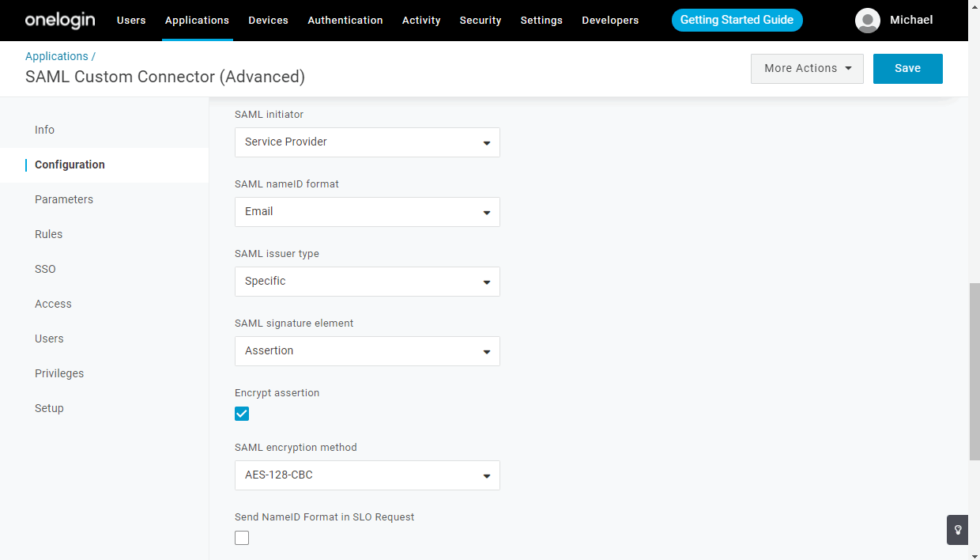Image resolution: width=980 pixels, height=560 pixels.
Task: Click the Save button
Action: pos(907,68)
